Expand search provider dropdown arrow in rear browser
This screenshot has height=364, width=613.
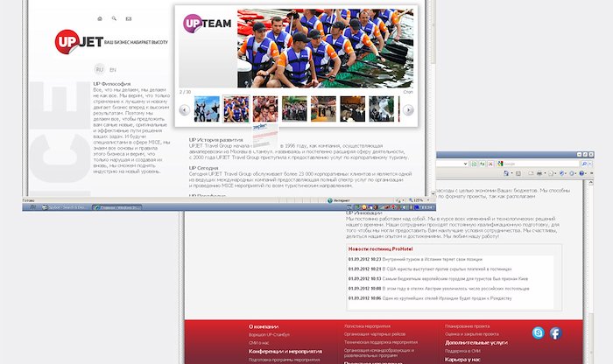590,164
